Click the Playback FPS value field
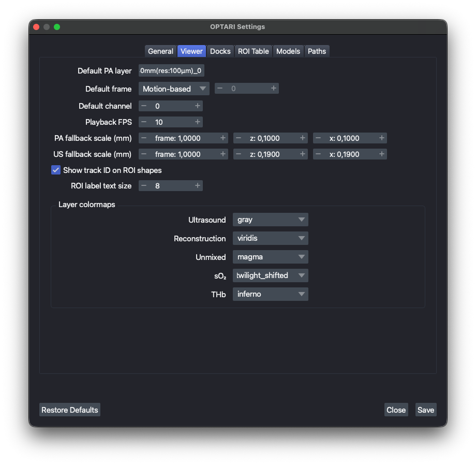The width and height of the screenshot is (476, 465). pos(171,122)
